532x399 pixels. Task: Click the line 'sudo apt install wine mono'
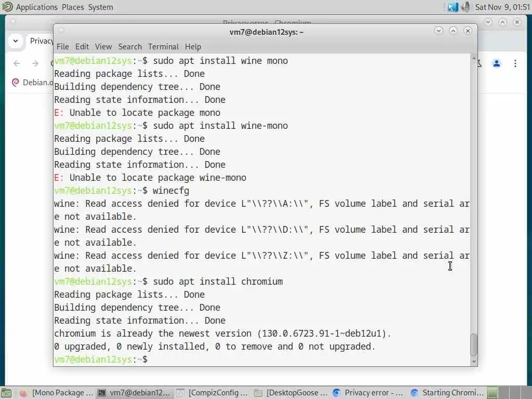click(x=171, y=61)
